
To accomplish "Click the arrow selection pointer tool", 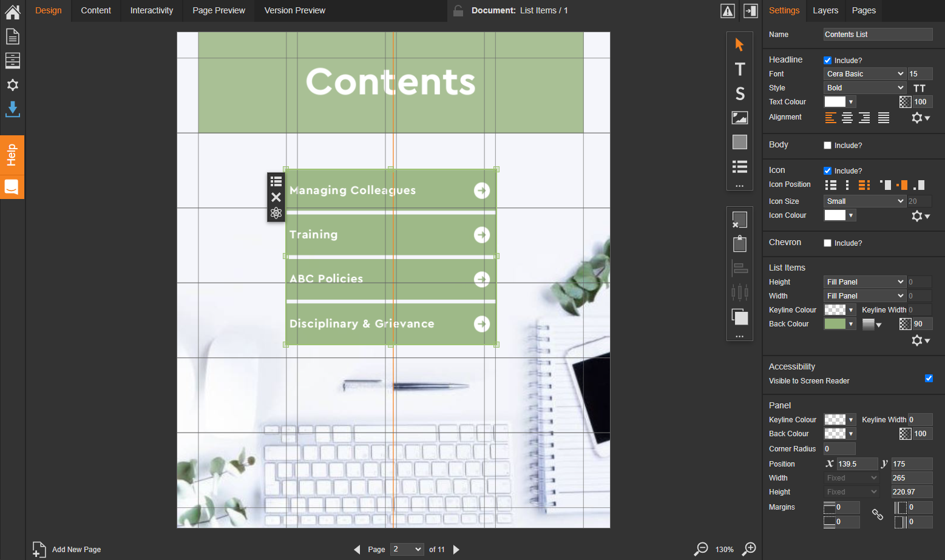I will click(x=739, y=45).
